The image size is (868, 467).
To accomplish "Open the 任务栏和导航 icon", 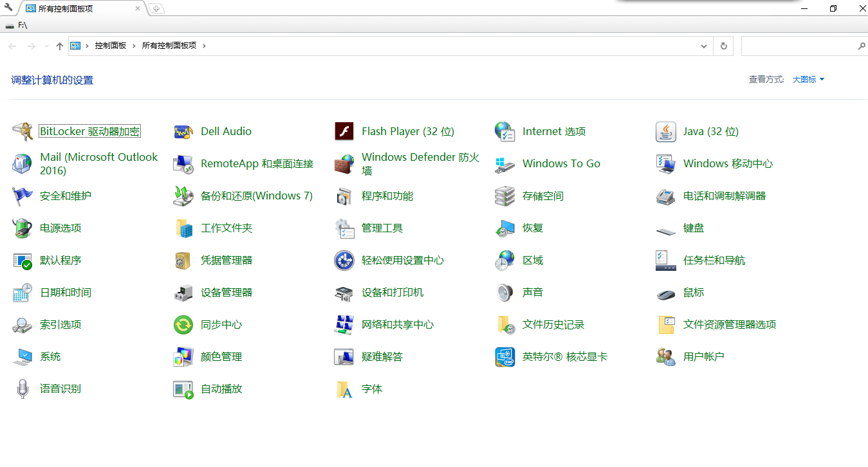I will pos(666,261).
